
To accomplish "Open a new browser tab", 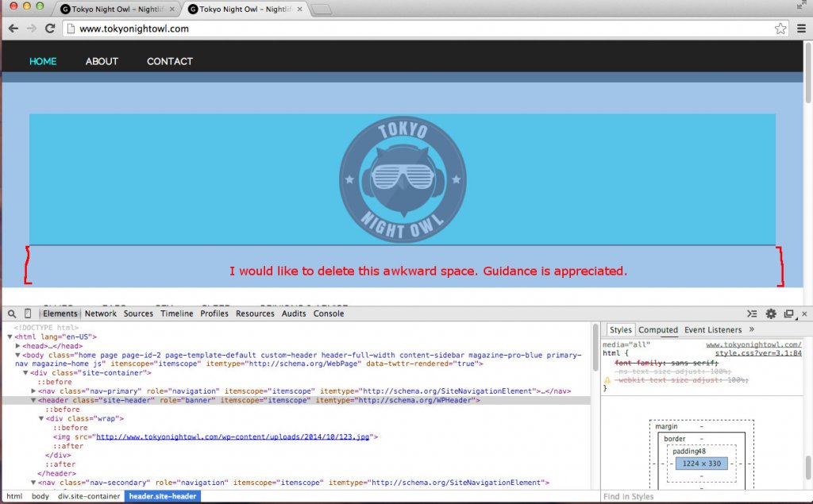I will tap(322, 10).
